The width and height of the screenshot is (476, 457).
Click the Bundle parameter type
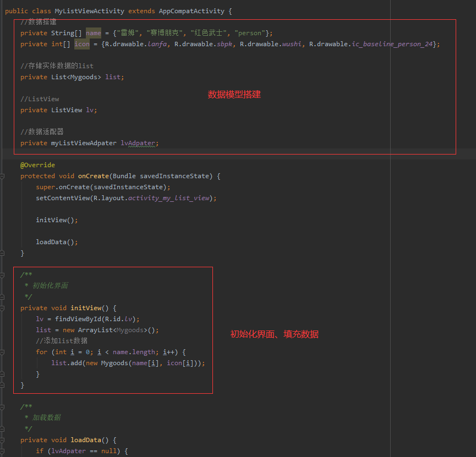click(x=124, y=176)
